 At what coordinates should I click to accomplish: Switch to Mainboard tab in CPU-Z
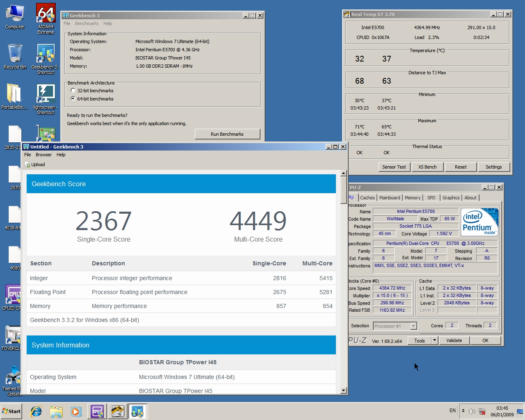(x=390, y=198)
